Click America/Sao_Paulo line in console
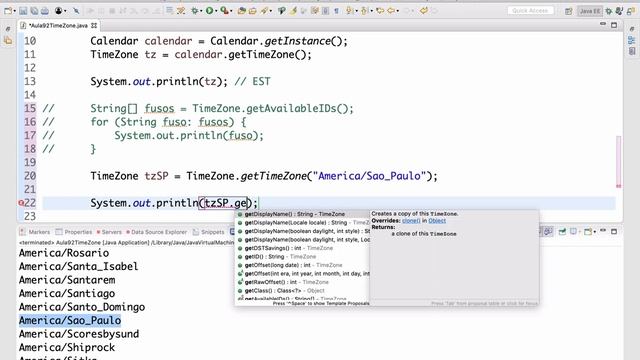 pos(70,320)
